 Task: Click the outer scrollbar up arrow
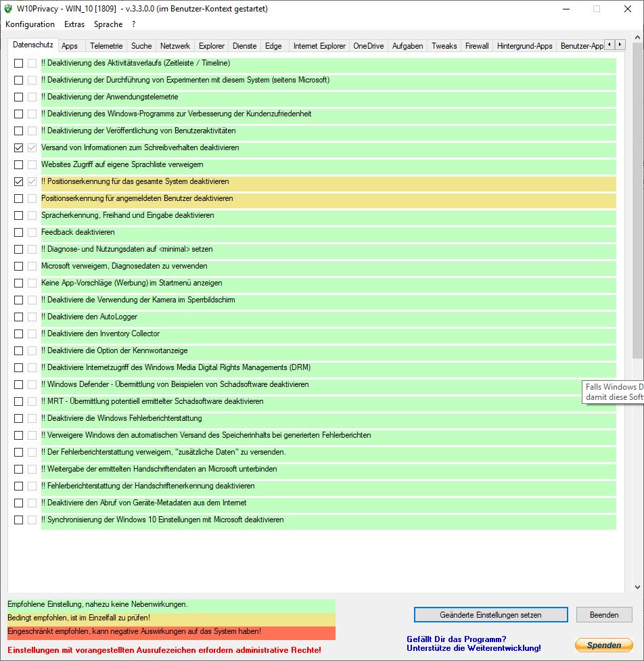click(637, 37)
